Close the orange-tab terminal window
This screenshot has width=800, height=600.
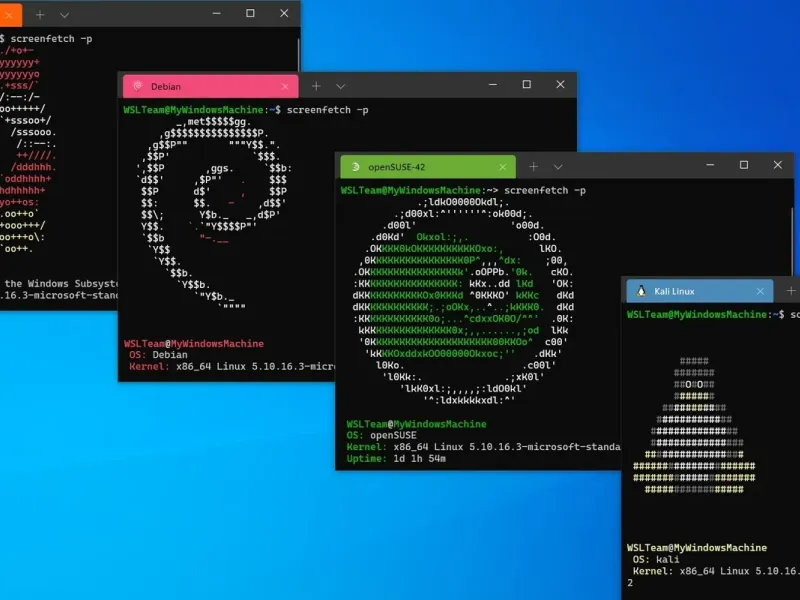[284, 14]
